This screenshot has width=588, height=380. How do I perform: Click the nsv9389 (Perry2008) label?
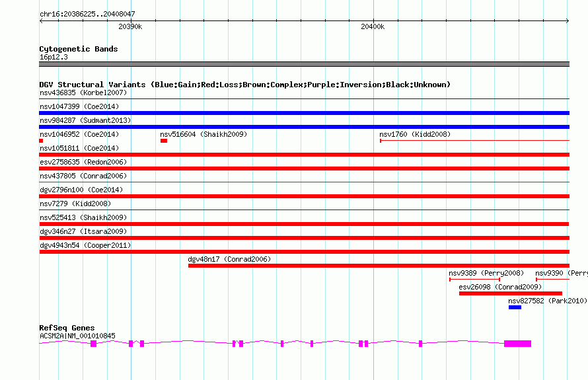(x=486, y=273)
